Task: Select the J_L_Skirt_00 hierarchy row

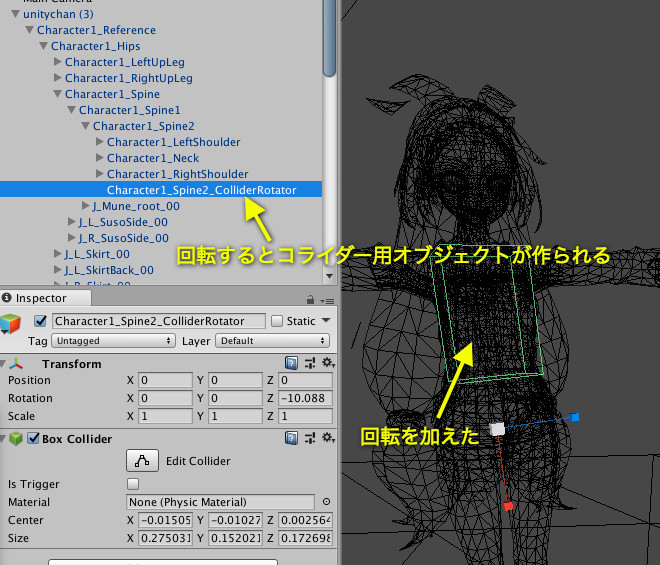Action: point(161,254)
